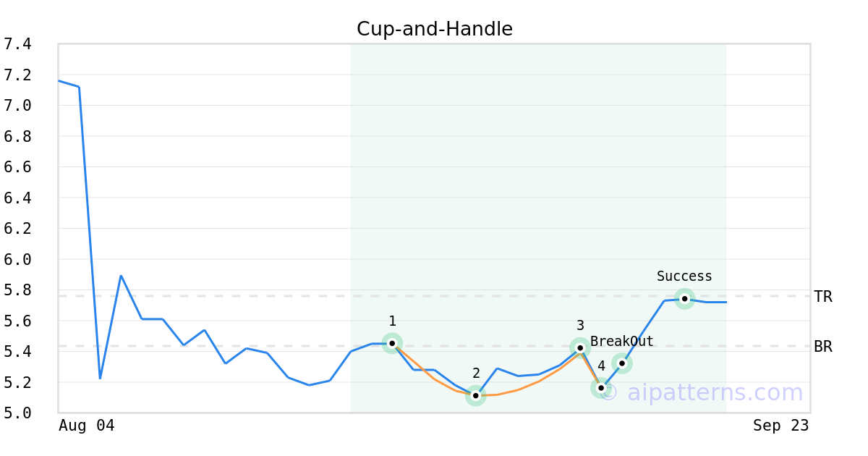Click the 7.0 y-axis tick label

(x=17, y=106)
